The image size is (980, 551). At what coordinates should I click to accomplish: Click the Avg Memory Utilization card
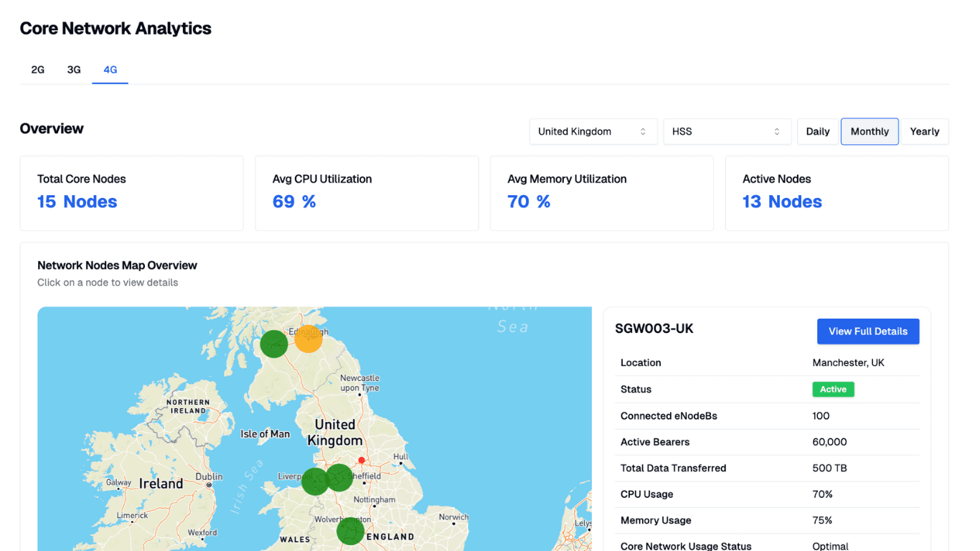click(601, 193)
